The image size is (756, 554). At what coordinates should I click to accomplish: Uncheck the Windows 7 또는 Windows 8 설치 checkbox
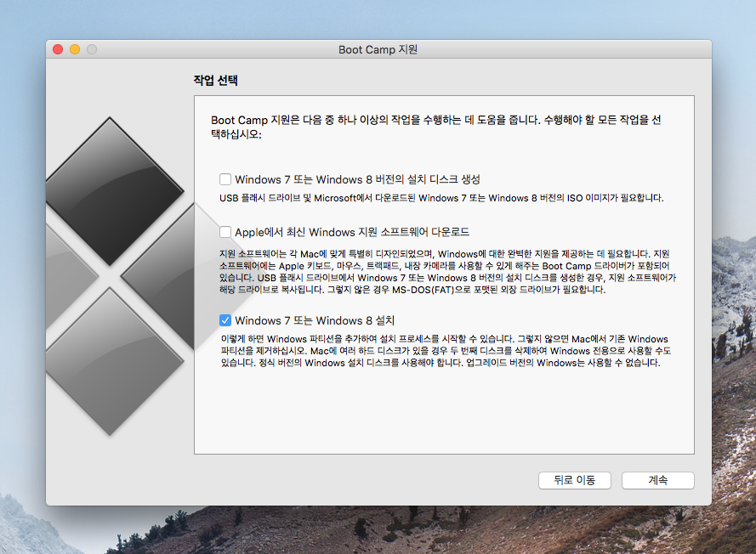(x=225, y=320)
